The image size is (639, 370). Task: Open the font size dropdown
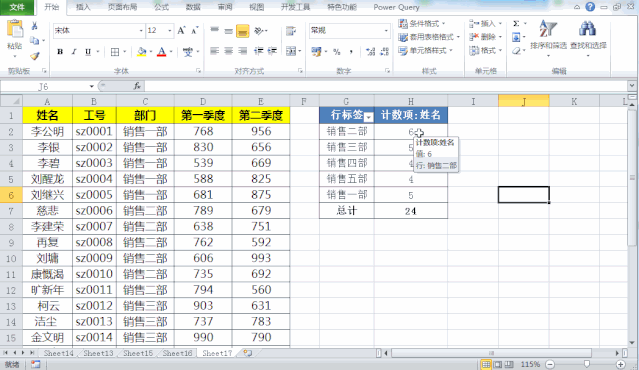(170, 31)
